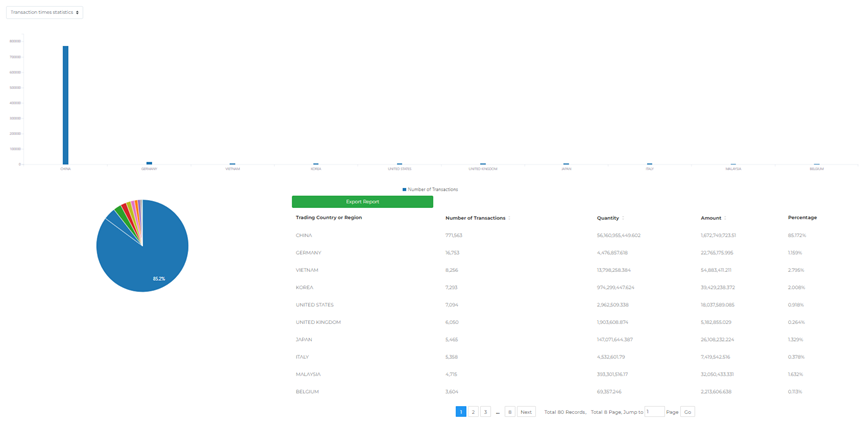
Task: Click the Jump to page input field
Action: point(654,412)
